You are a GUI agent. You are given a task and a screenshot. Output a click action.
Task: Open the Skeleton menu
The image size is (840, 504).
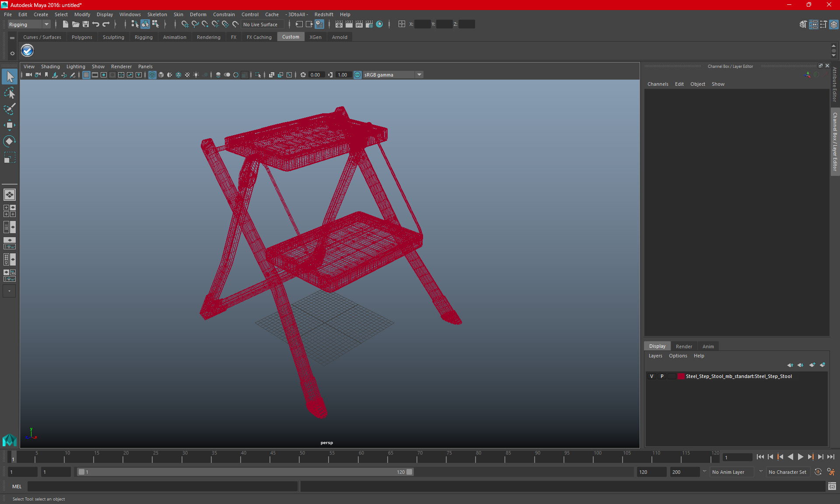pyautogui.click(x=157, y=14)
